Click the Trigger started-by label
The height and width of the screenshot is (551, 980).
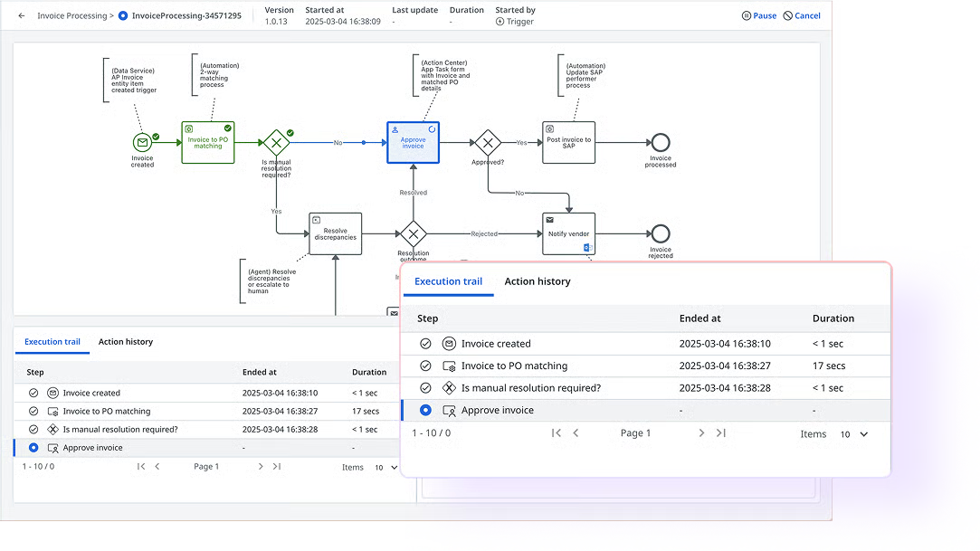[x=514, y=21]
